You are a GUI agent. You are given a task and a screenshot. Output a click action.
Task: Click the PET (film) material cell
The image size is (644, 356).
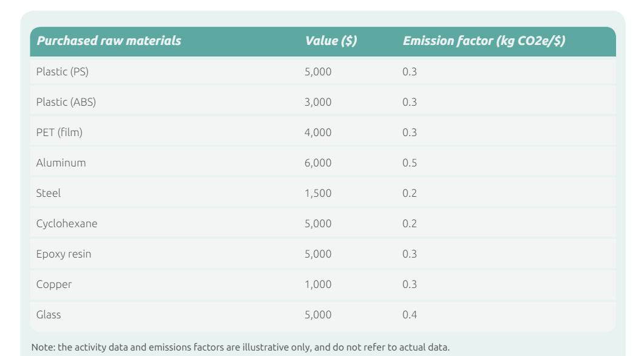pyautogui.click(x=59, y=132)
